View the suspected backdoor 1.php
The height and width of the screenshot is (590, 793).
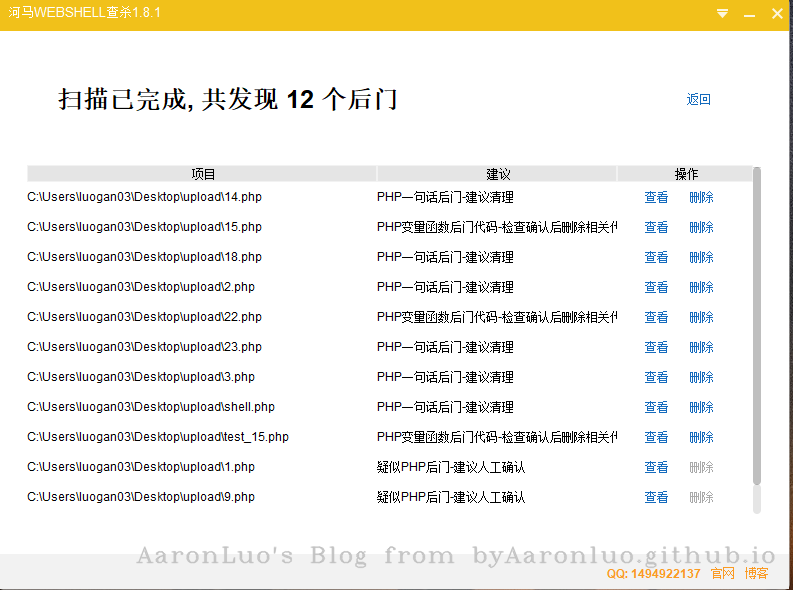point(656,467)
